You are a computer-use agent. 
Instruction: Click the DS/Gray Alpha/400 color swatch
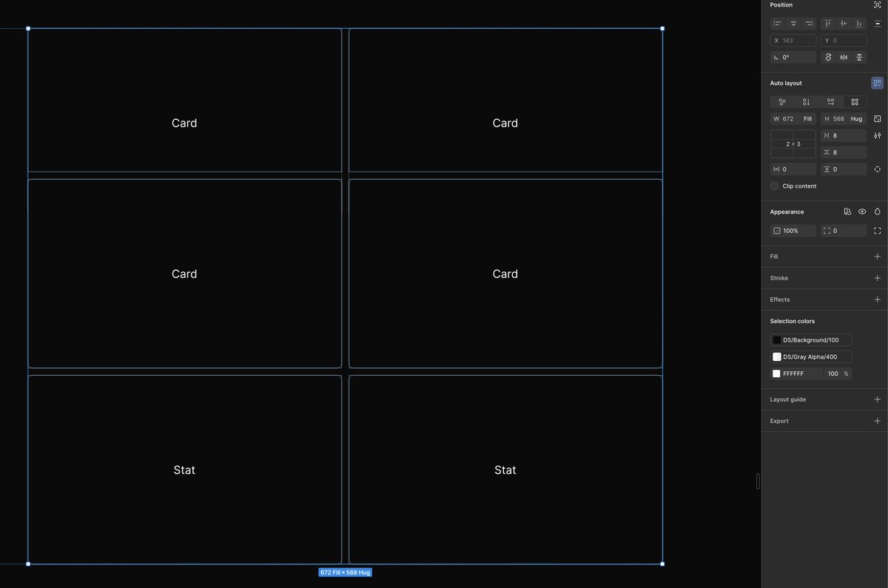(777, 357)
